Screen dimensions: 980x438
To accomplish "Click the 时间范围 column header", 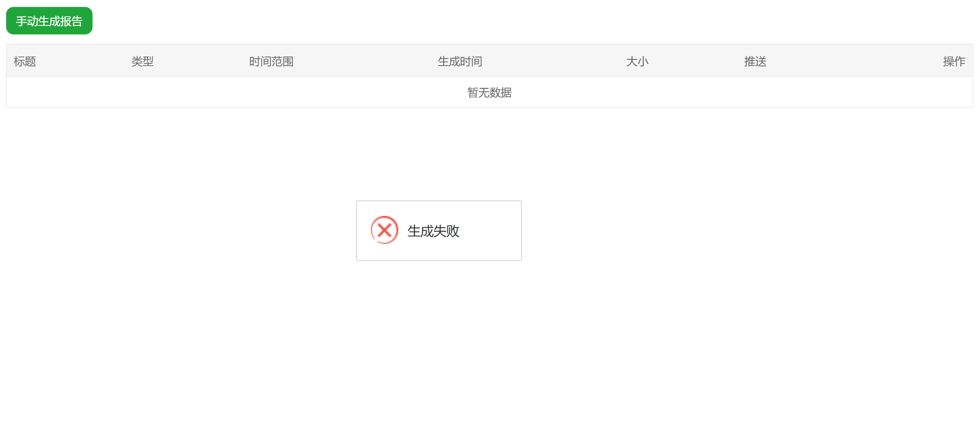I will pos(271,61).
